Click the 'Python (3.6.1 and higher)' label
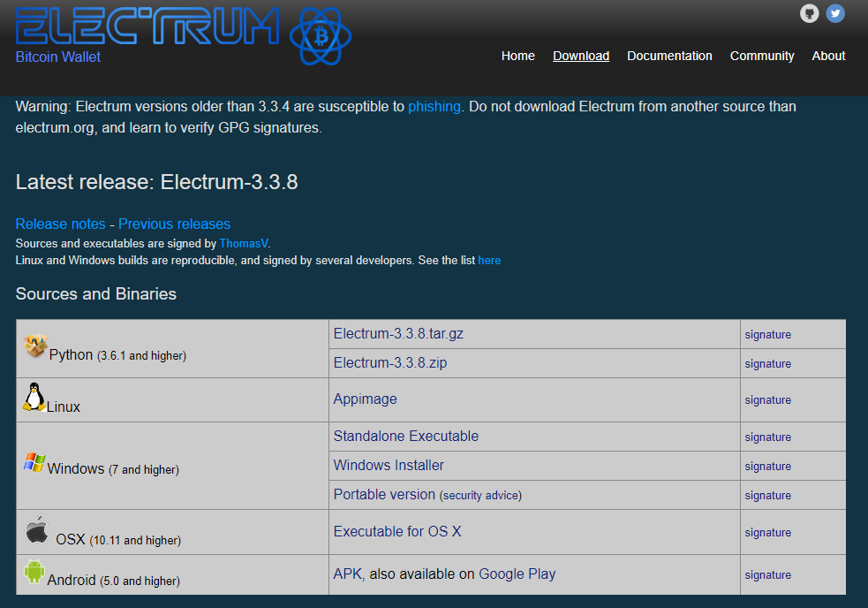Image resolution: width=868 pixels, height=608 pixels. pos(117,354)
